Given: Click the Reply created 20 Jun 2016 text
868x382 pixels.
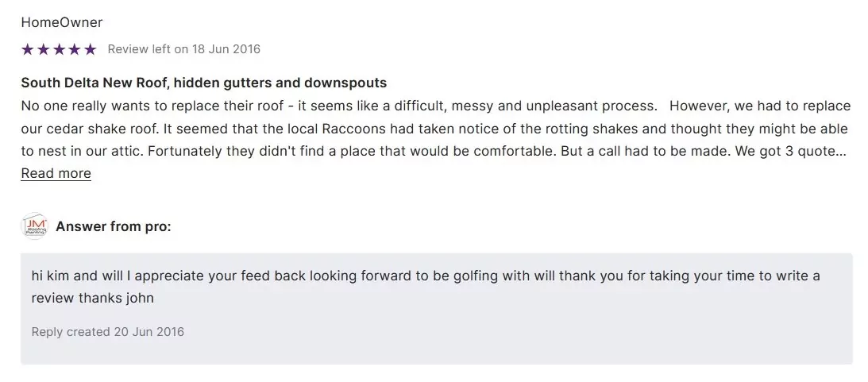Looking at the screenshot, I should pyautogui.click(x=107, y=331).
